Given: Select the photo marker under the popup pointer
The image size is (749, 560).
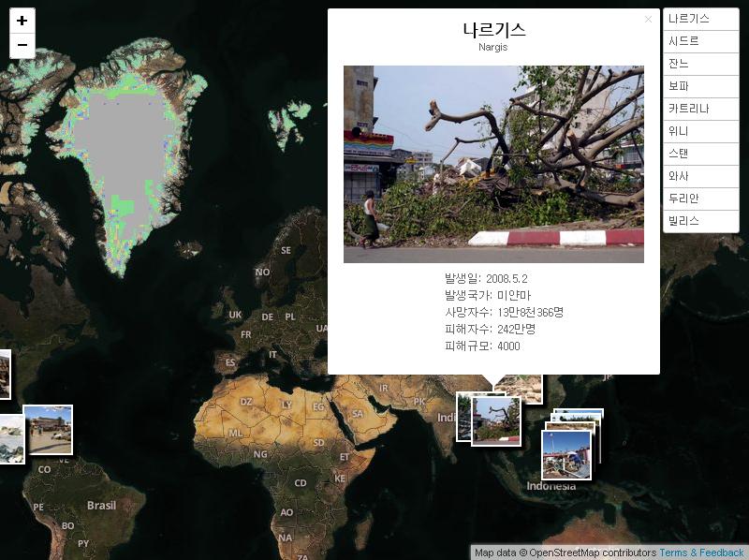Looking at the screenshot, I should click(x=496, y=421).
